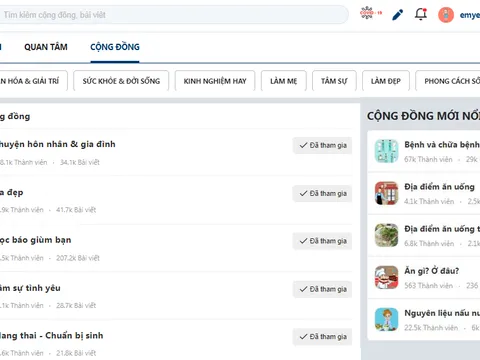The height and width of the screenshot is (360, 480).
Task: Toggle Đã tham gia for the 41.7k-post community
Action: click(322, 193)
